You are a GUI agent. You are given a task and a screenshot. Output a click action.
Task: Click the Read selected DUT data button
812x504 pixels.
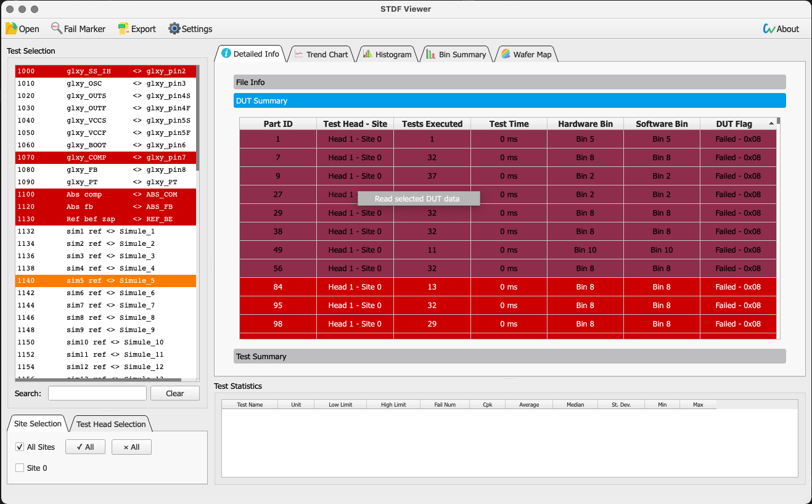coord(418,198)
